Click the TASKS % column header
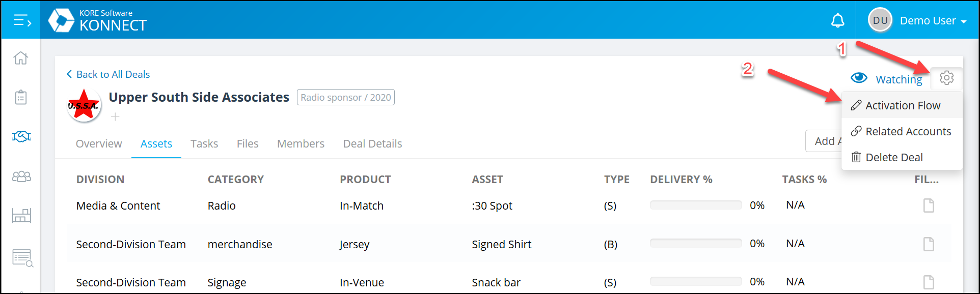 804,180
